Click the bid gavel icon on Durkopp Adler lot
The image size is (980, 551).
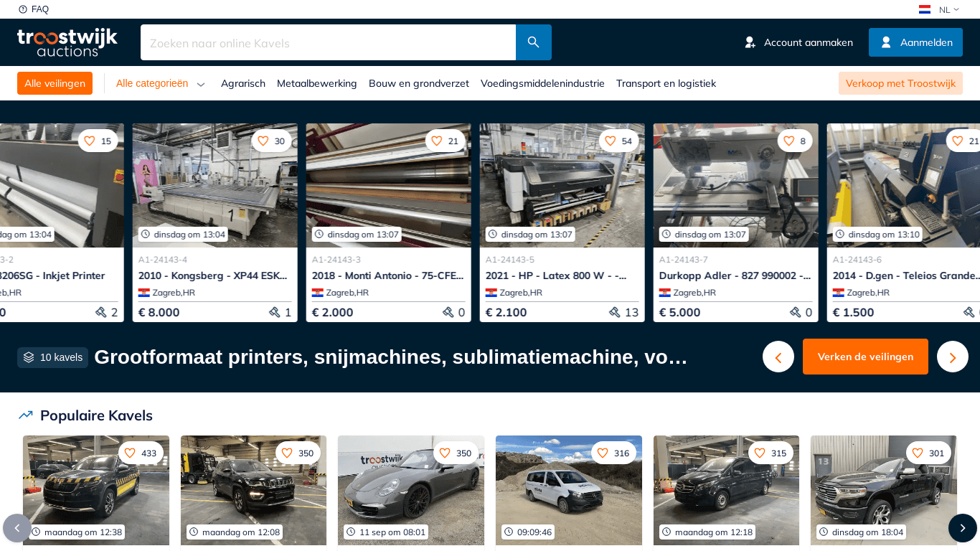[x=796, y=312]
